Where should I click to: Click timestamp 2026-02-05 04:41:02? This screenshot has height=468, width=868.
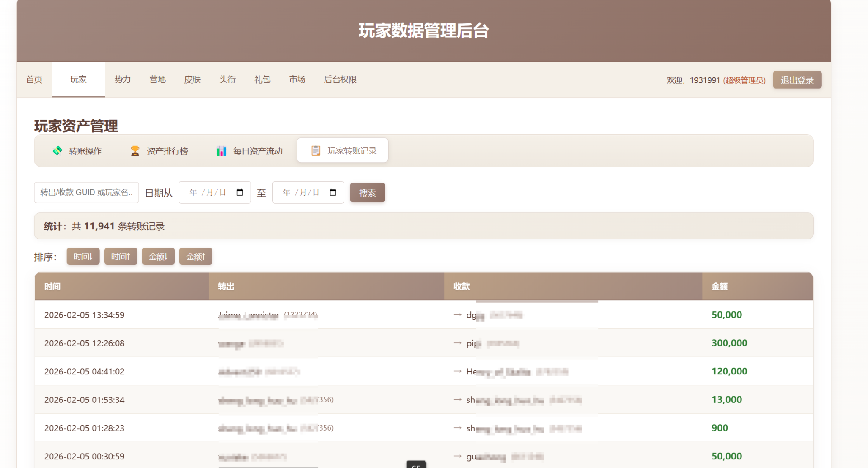[84, 371]
